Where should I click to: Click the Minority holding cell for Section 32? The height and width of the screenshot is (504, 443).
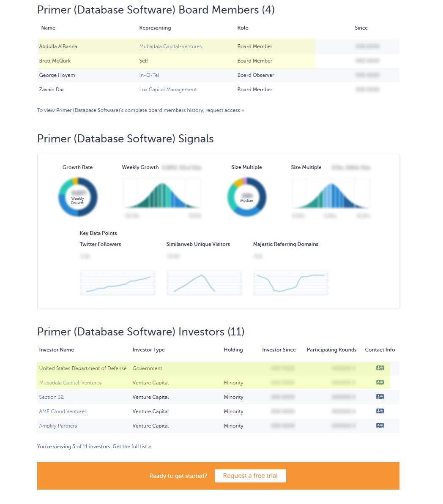coord(234,397)
